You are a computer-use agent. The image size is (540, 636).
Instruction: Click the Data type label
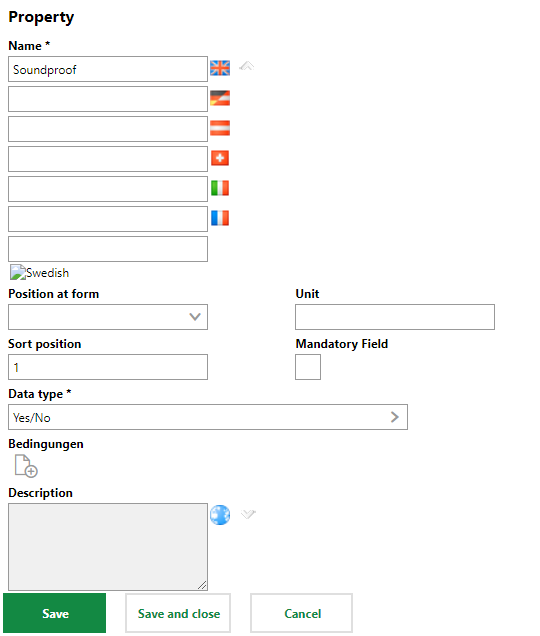40,394
